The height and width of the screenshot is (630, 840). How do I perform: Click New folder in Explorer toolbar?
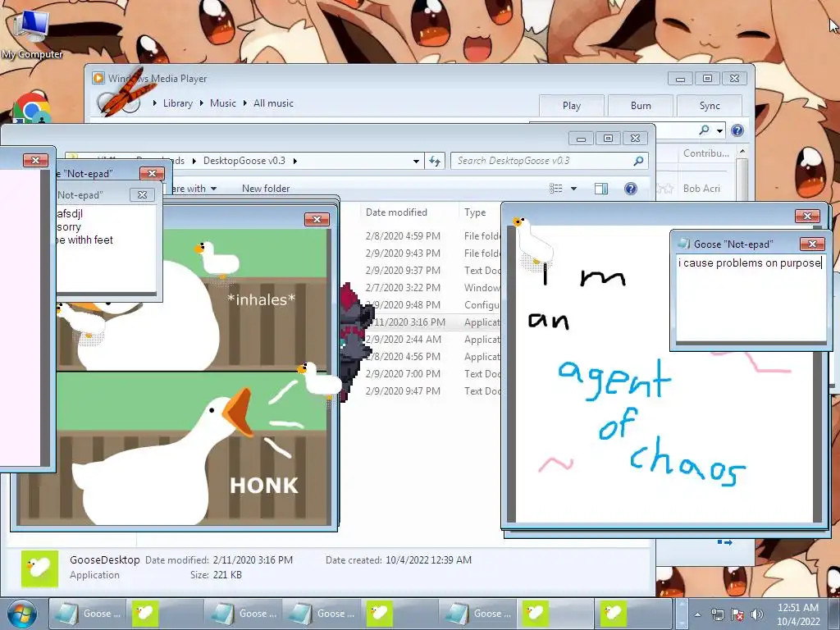point(266,189)
